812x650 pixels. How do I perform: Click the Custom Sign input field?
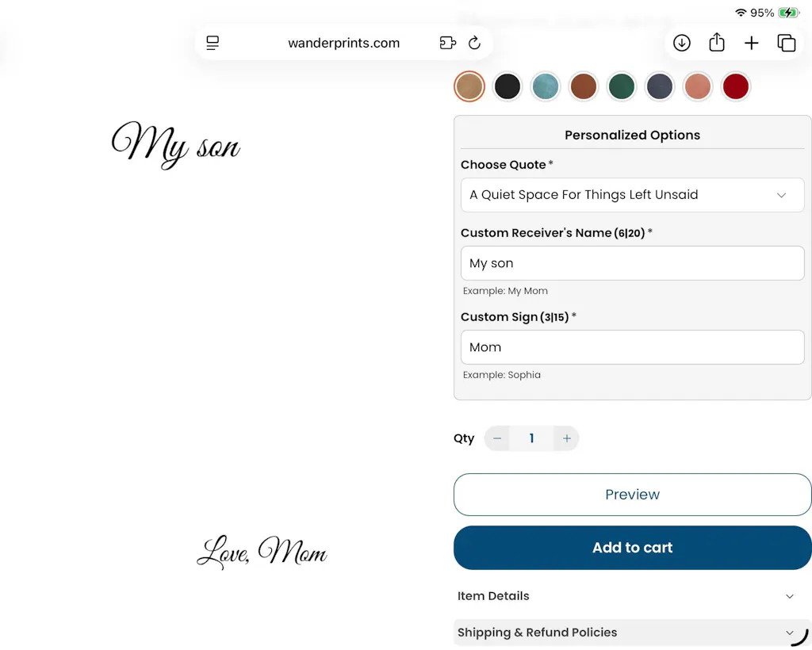(x=632, y=347)
